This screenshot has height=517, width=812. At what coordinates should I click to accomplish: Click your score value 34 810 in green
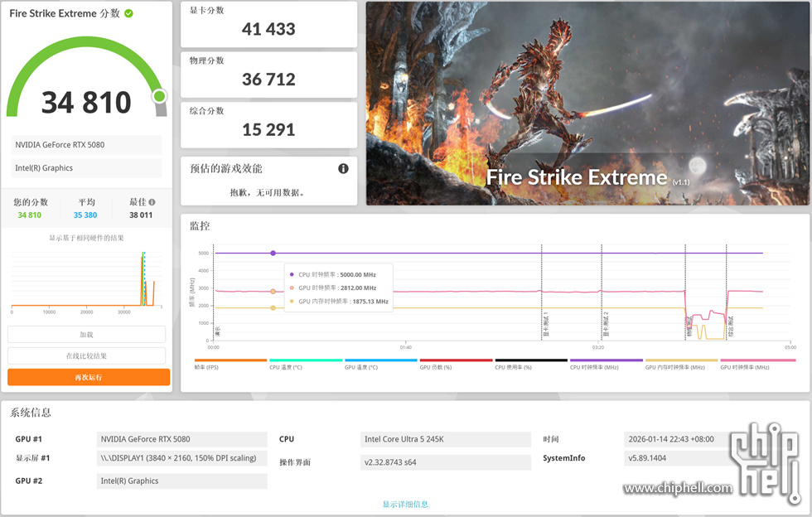[x=30, y=215]
